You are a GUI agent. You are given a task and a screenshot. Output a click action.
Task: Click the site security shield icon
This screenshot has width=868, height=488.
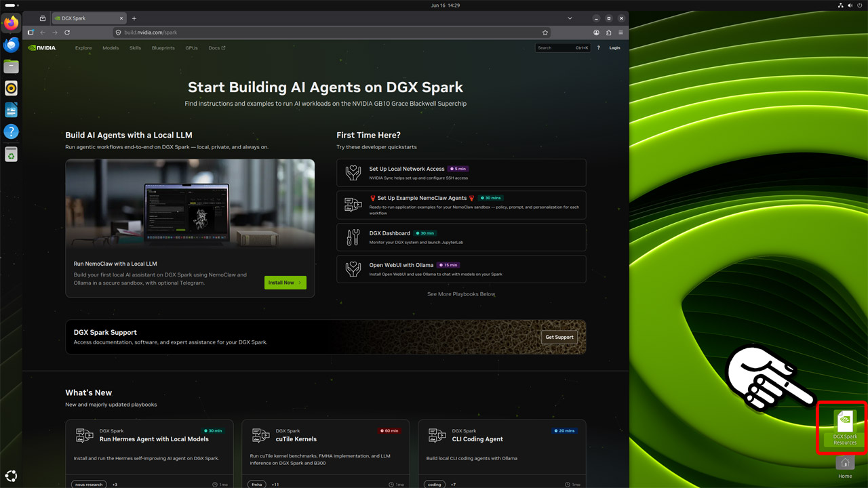tap(118, 33)
